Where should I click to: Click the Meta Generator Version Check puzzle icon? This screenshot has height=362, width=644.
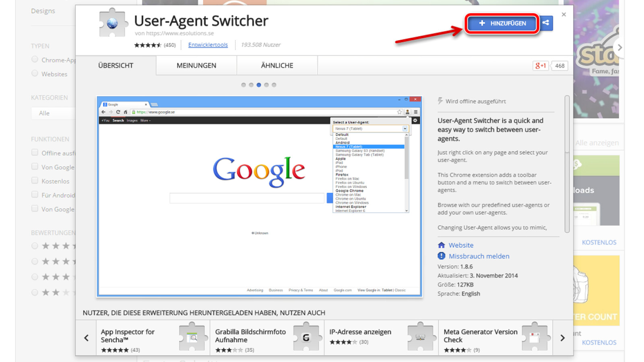pyautogui.click(x=536, y=337)
